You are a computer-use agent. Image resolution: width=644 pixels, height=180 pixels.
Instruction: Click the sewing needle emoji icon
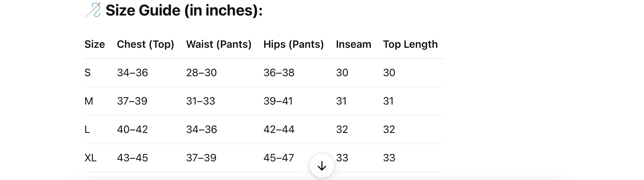pyautogui.click(x=93, y=10)
